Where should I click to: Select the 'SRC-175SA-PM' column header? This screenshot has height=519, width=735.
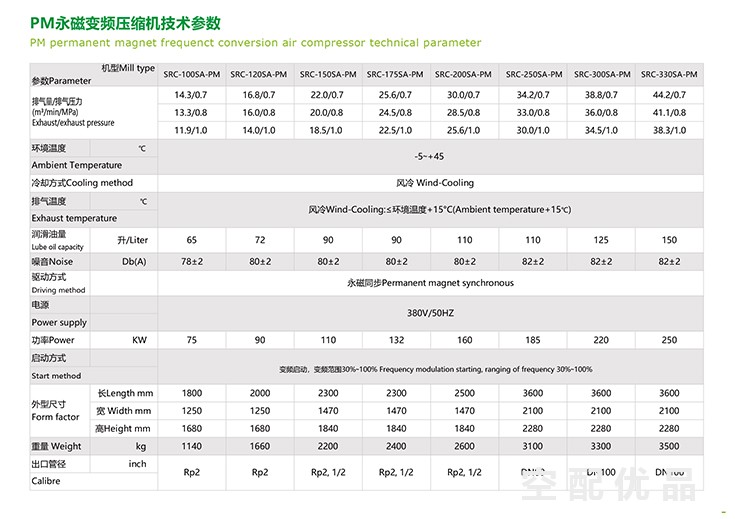point(395,75)
